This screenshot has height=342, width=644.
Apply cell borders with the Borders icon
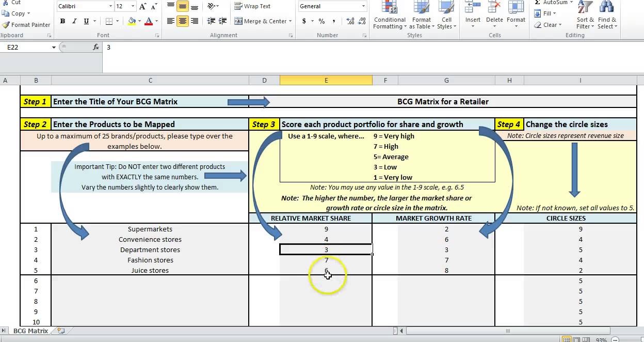pyautogui.click(x=109, y=21)
